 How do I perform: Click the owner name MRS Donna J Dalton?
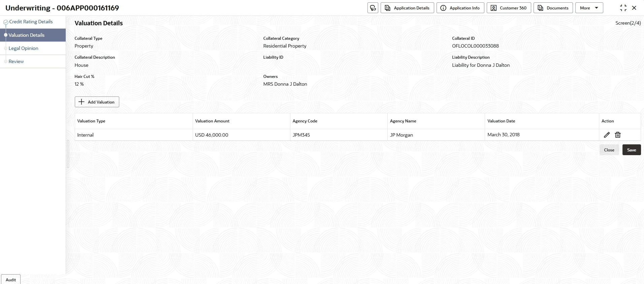(x=285, y=84)
